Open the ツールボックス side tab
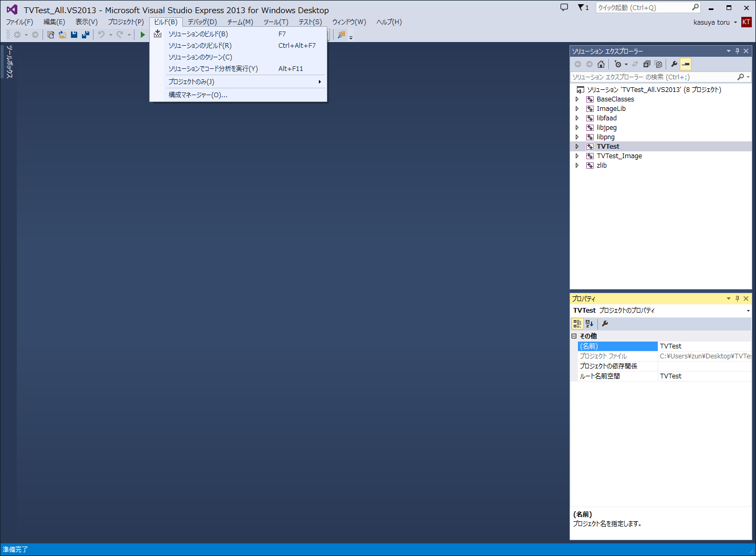 click(9, 61)
